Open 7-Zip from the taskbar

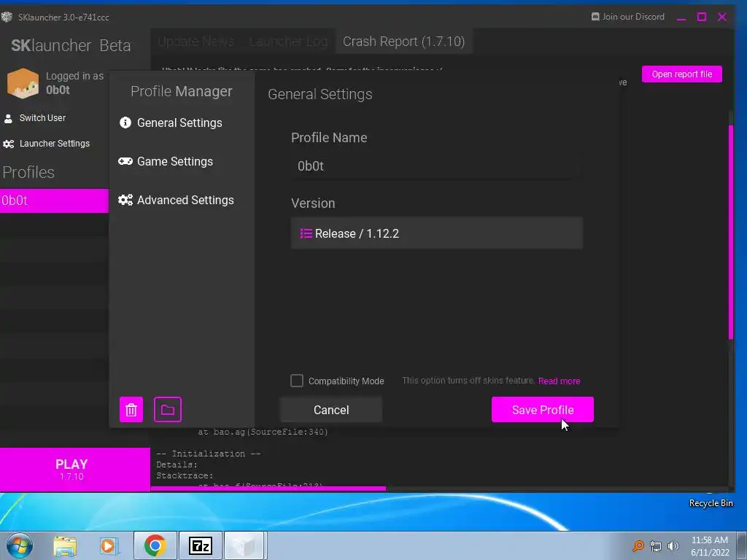click(200, 545)
